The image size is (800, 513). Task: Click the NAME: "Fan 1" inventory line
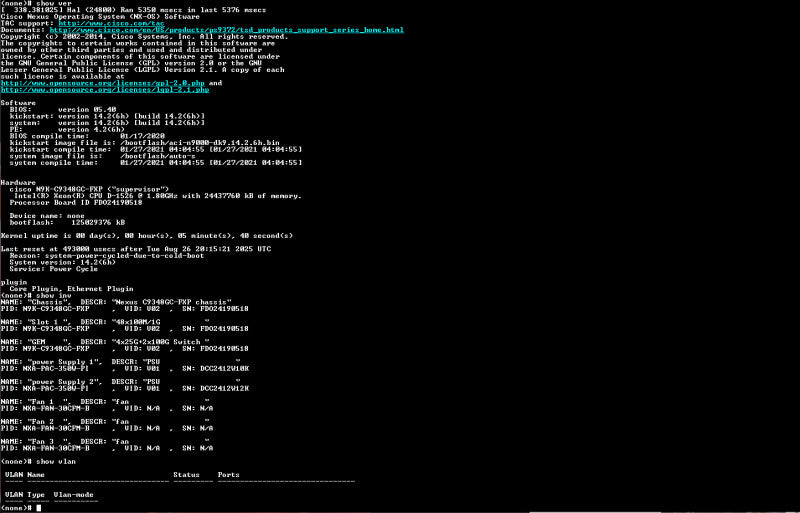coord(105,402)
